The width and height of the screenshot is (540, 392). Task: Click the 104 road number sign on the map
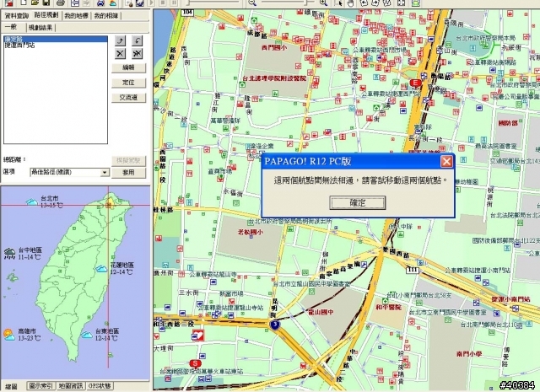point(187,13)
